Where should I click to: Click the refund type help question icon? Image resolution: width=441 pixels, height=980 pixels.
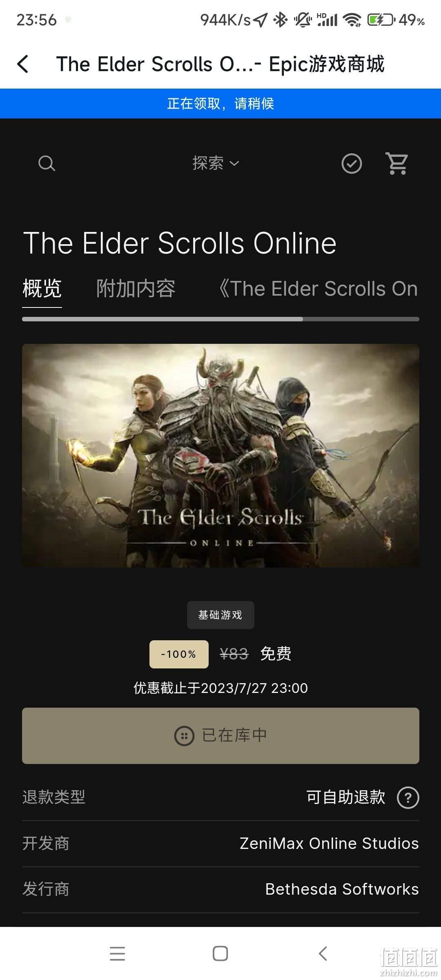[408, 797]
